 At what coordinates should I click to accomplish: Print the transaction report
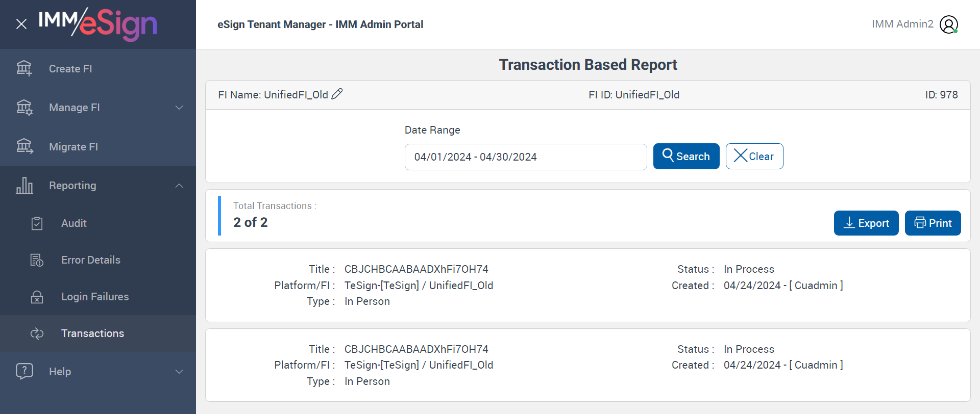point(933,223)
